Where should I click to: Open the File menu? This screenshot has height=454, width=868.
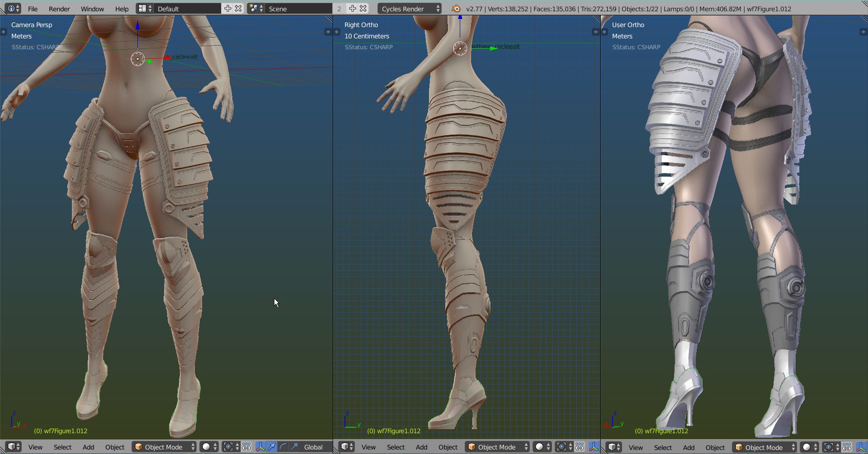coord(33,9)
